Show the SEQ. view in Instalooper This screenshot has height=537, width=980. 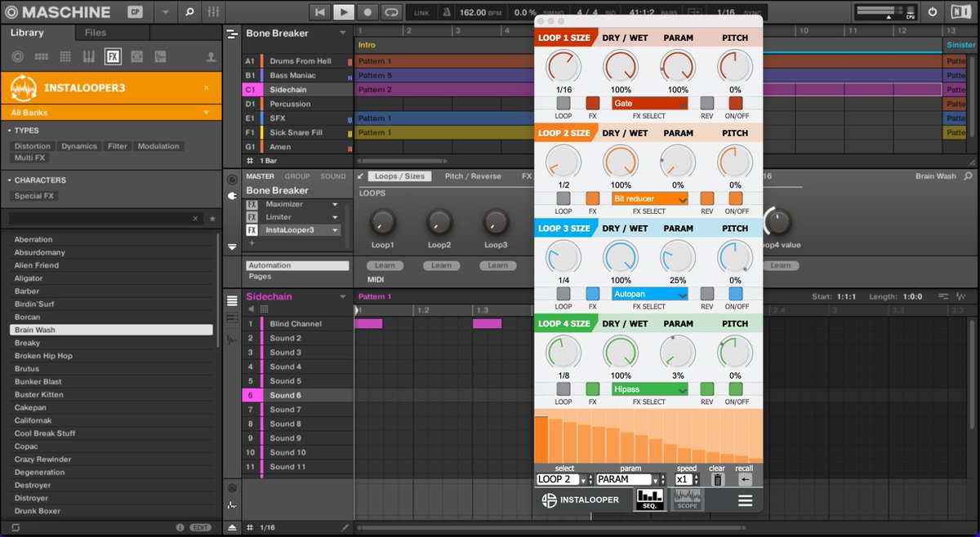[650, 500]
